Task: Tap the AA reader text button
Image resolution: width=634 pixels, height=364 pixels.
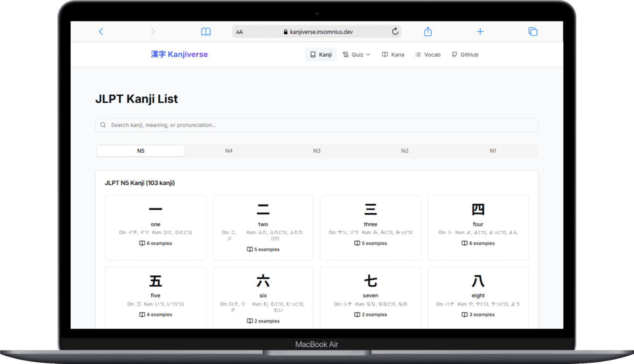Action: [x=240, y=32]
